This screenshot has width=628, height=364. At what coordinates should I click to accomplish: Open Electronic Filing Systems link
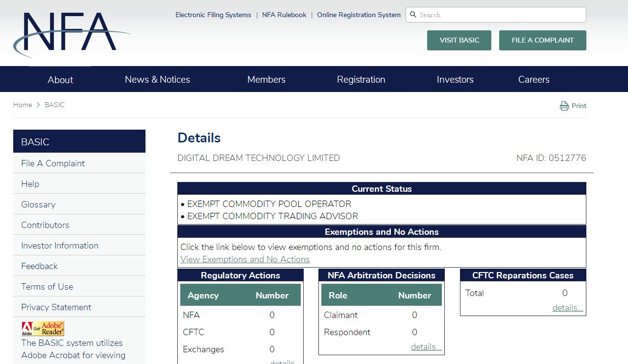(213, 15)
